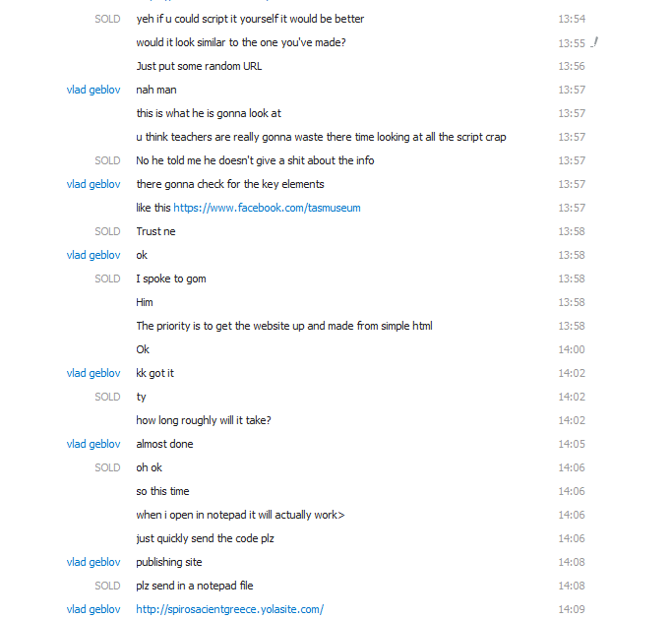This screenshot has height=619, width=672.
Task: Select message "Just put some random URL"
Action: [199, 67]
